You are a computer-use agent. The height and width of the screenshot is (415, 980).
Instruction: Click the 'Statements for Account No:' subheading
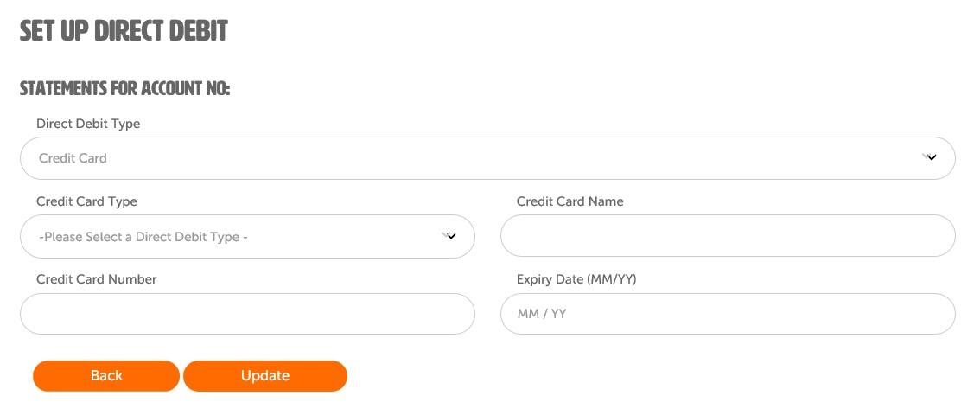125,89
